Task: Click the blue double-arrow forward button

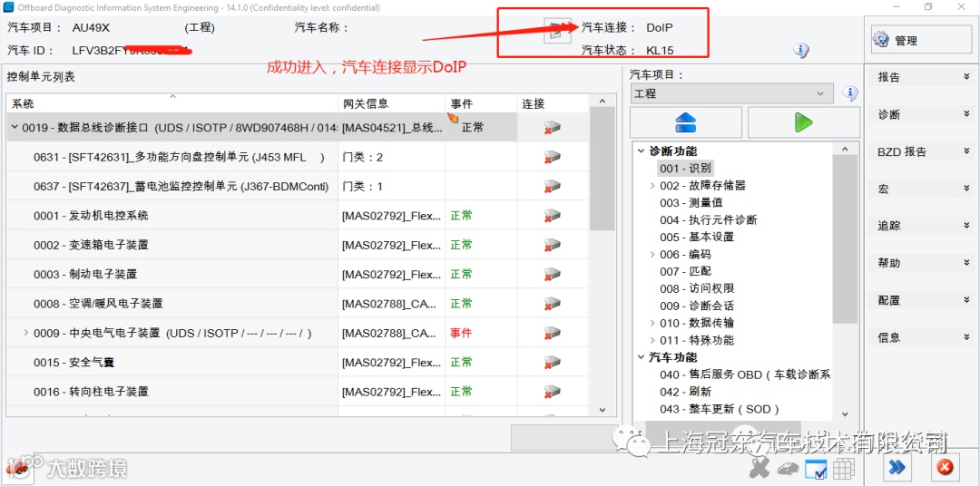Action: [898, 467]
